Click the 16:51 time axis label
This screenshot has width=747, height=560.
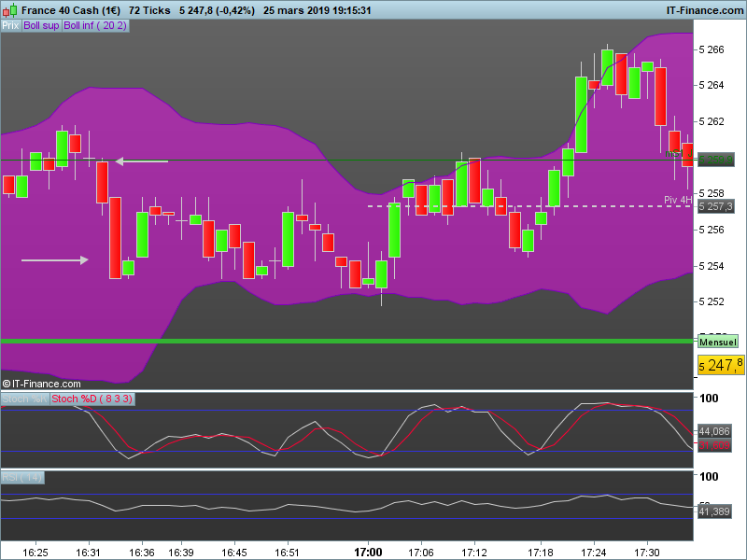288,553
